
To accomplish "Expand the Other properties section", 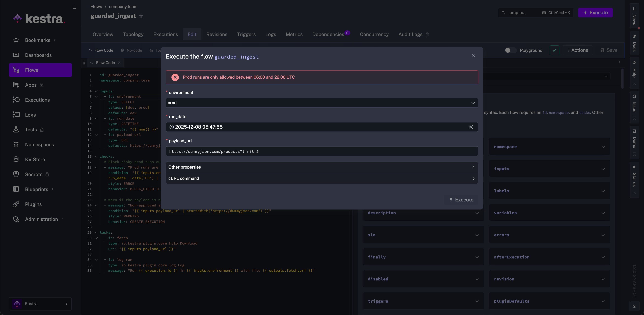I will tap(321, 167).
